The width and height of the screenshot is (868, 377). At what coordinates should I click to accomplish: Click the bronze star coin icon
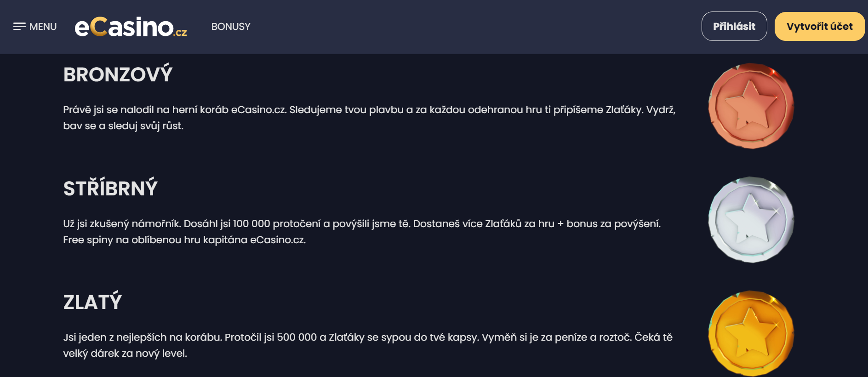[x=751, y=106]
